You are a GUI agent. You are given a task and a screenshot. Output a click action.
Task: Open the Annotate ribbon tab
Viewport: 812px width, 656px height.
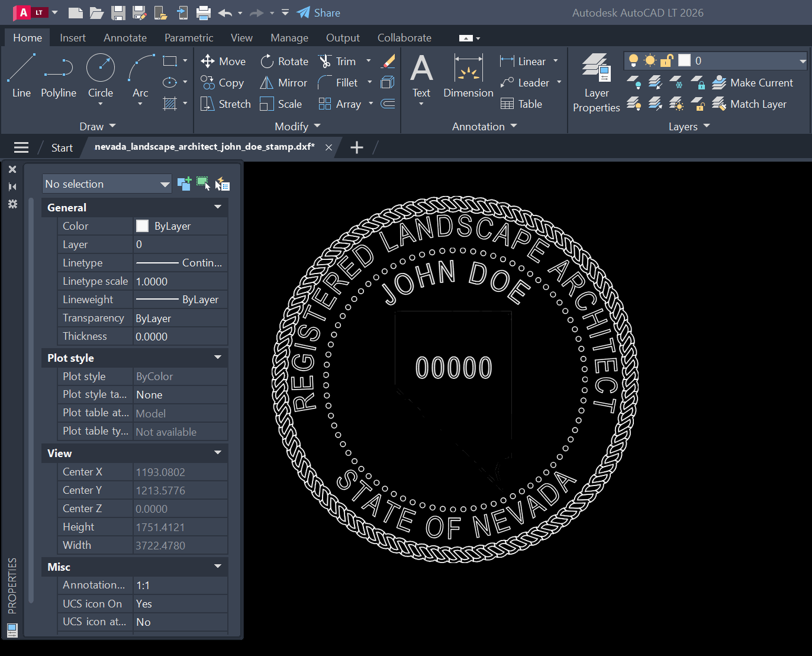[125, 37]
